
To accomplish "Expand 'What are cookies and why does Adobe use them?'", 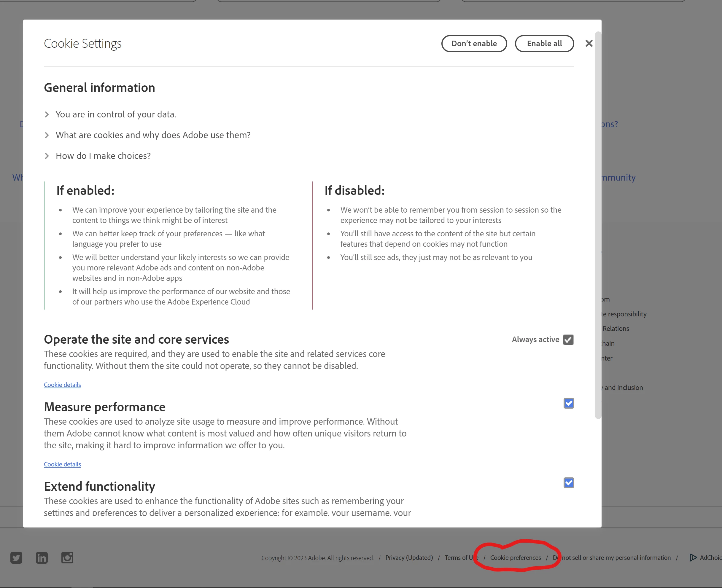I will click(x=153, y=135).
